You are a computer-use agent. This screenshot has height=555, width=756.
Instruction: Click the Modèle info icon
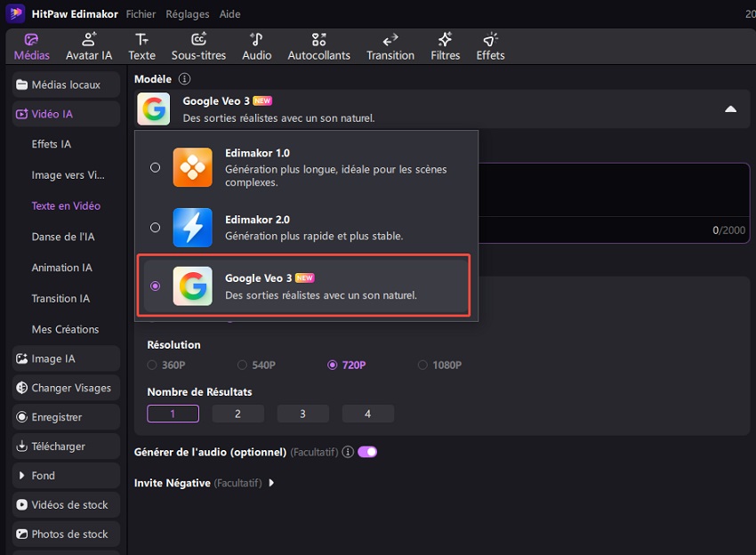[184, 78]
